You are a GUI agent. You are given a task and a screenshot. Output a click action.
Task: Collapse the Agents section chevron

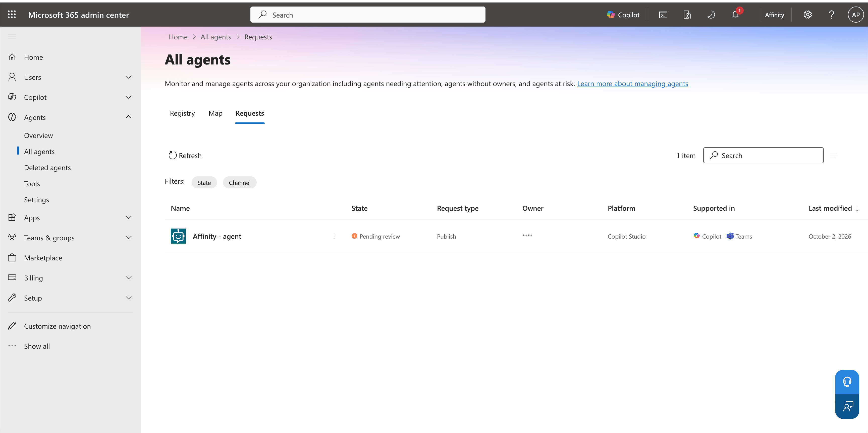(x=128, y=117)
